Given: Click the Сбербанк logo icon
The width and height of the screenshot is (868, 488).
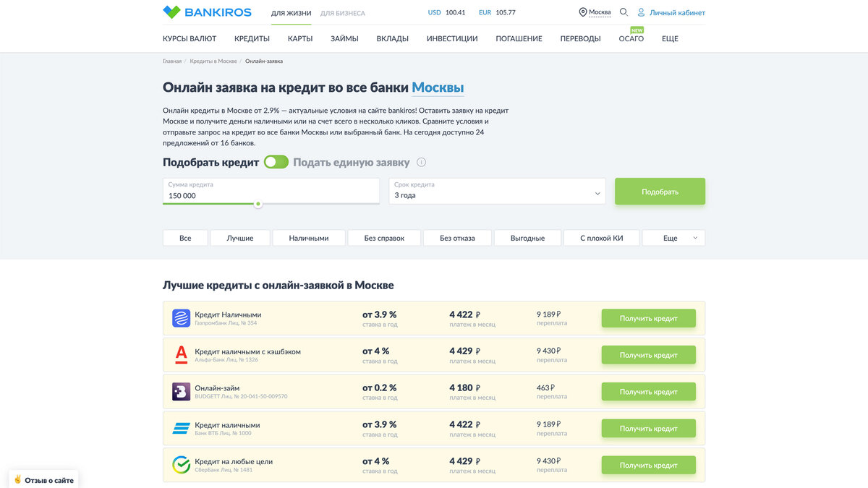Looking at the screenshot, I should pyautogui.click(x=181, y=465).
